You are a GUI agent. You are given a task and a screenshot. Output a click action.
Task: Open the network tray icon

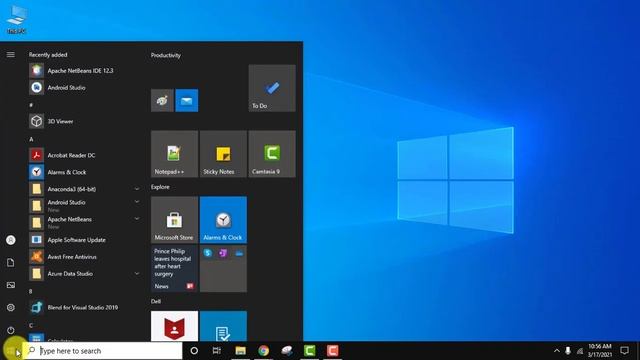coord(580,351)
